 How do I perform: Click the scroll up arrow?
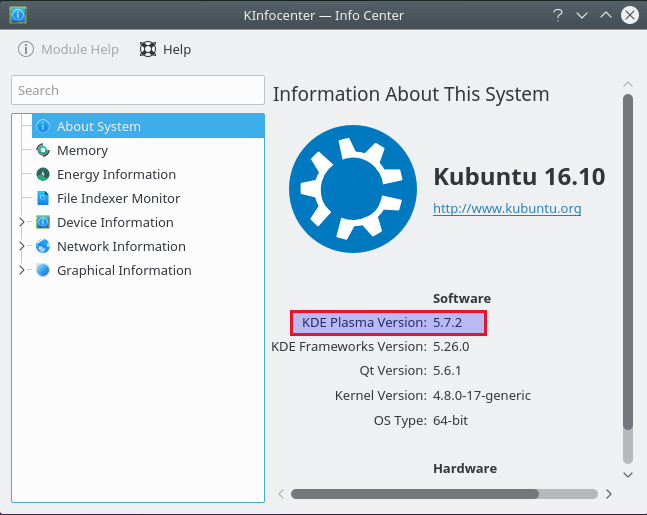628,84
